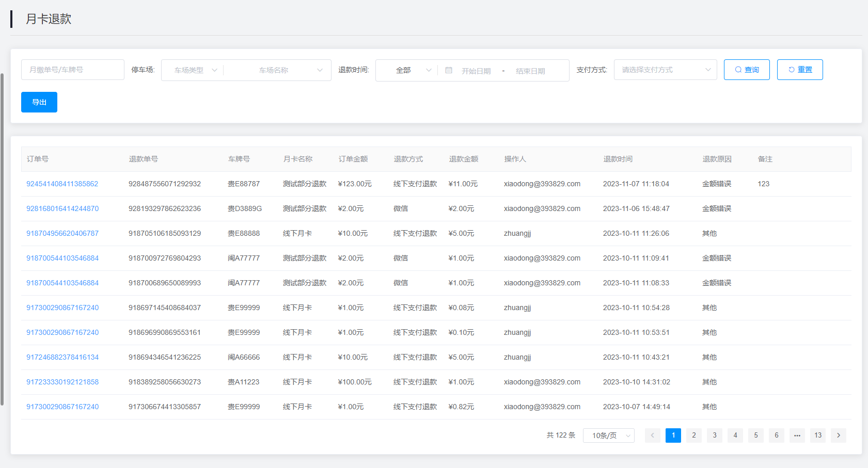The height and width of the screenshot is (468, 868).
Task: Open order 924541408411385862 link
Action: point(62,184)
